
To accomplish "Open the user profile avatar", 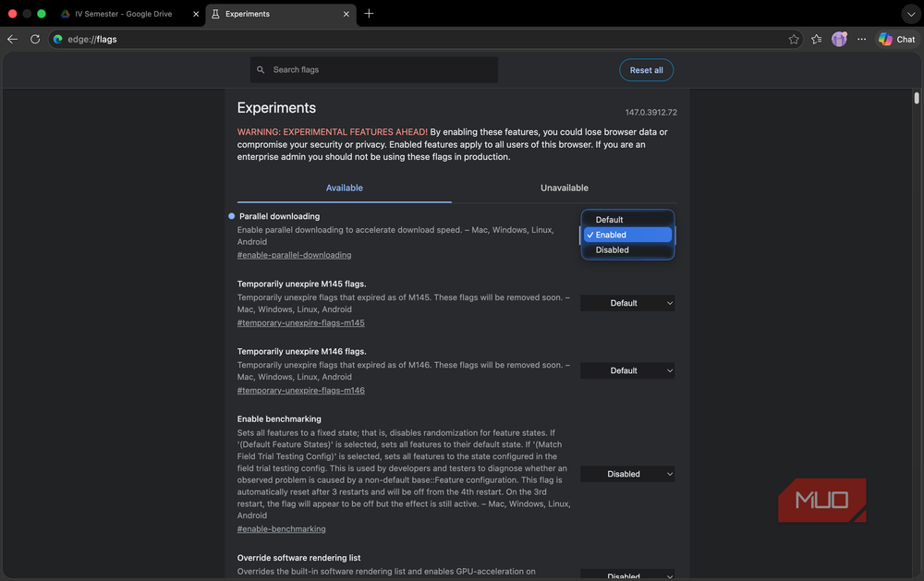I will [x=839, y=39].
